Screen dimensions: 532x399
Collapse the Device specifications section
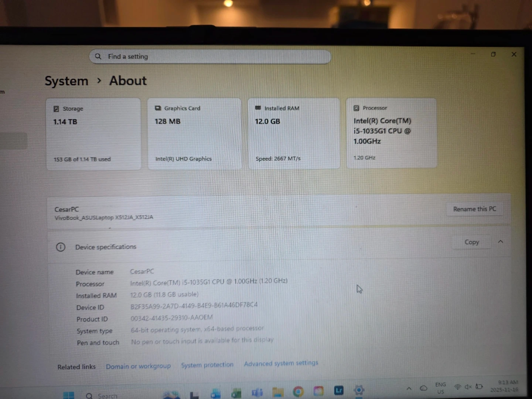[501, 242]
